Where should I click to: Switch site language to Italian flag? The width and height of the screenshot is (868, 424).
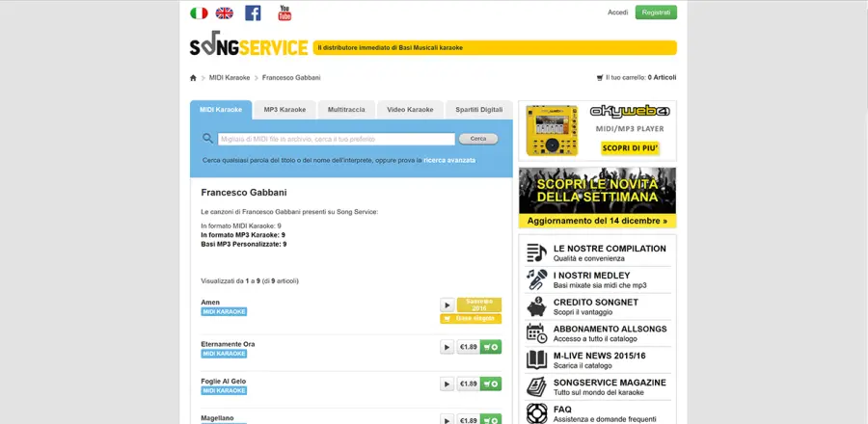coord(199,13)
